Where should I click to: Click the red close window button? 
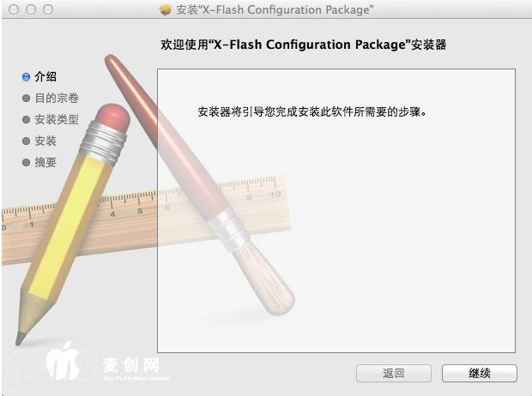(14, 9)
